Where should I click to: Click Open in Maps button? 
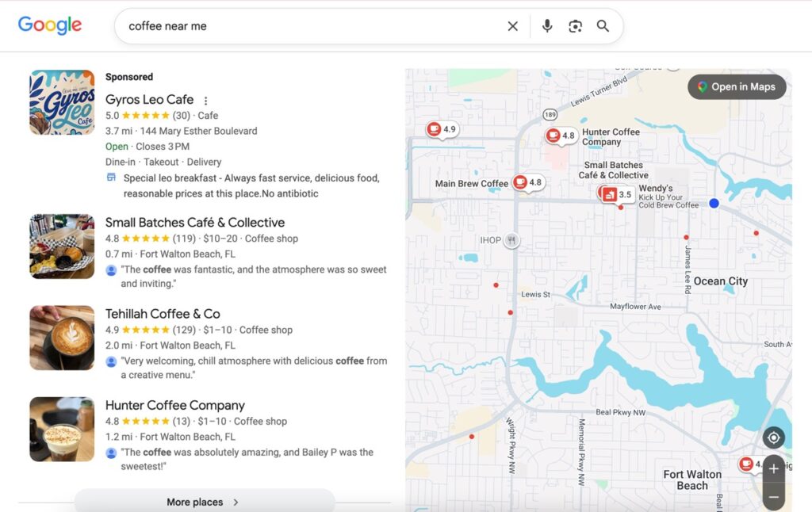pos(737,87)
